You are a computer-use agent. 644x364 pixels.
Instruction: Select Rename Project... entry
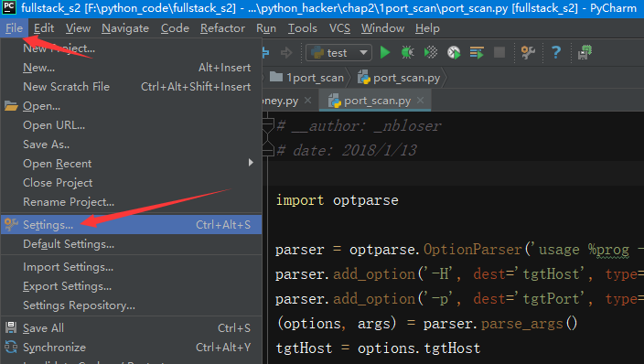132,202
